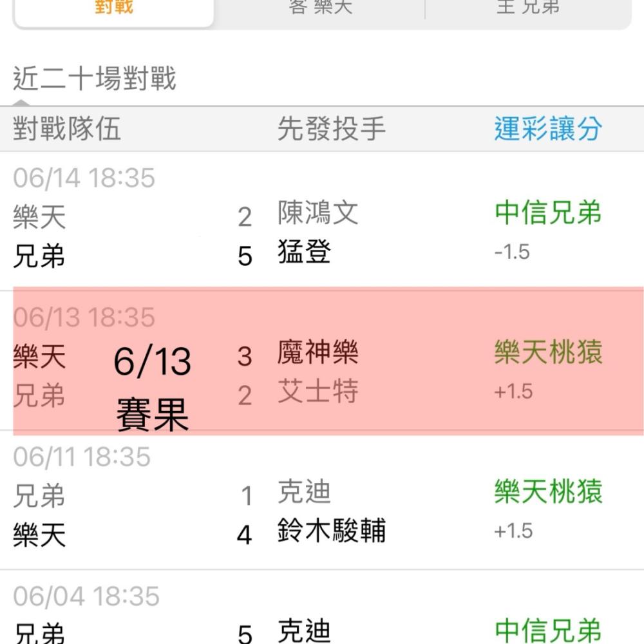Open the 06/11 18:35 game row
Viewport: 644px width, 644px height.
(322, 500)
